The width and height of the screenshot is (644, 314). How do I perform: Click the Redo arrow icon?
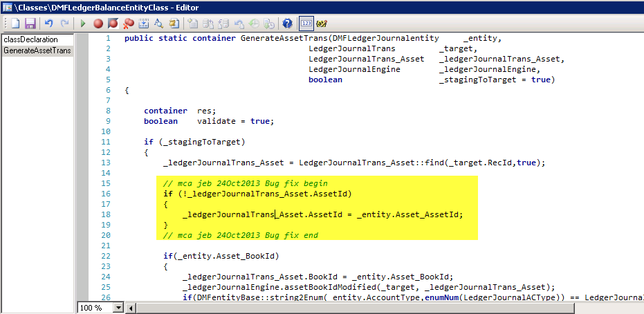pos(64,24)
